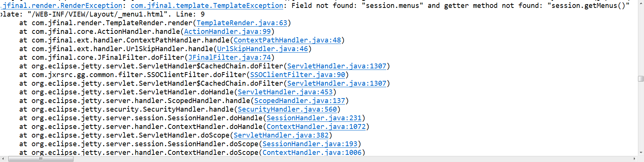Open the SessionHandler.java:193 link
Screen dimensions: 644x162
click(x=310, y=144)
